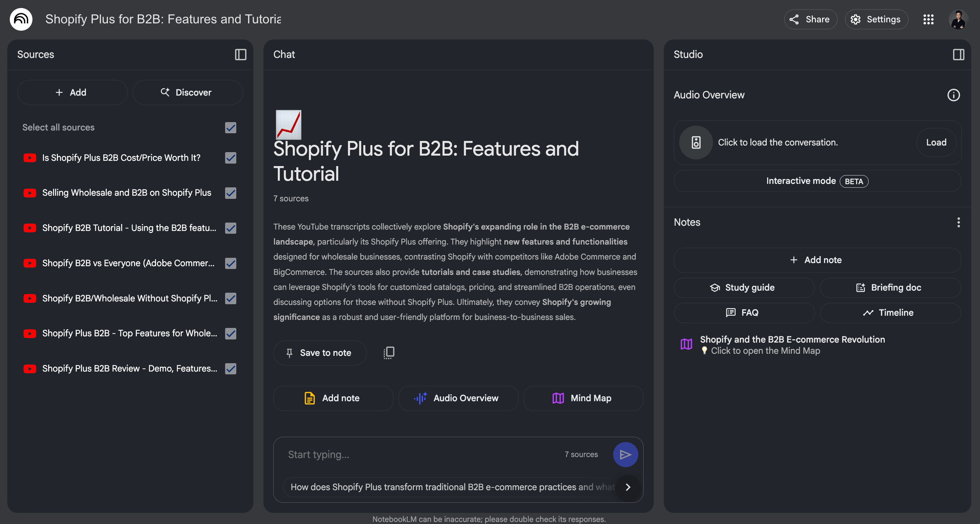Image resolution: width=980 pixels, height=524 pixels.
Task: Open source Shopify Plus B2B Review - Demo
Action: [130, 369]
